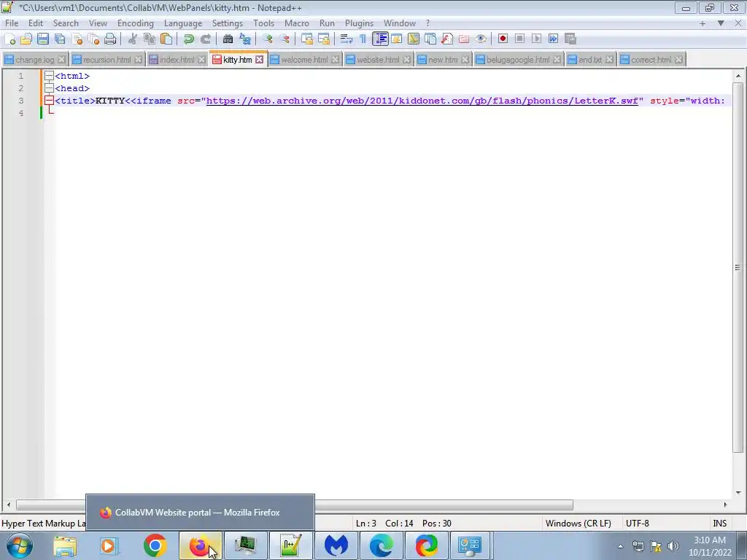
Task: Open the File menu
Action: pos(12,23)
